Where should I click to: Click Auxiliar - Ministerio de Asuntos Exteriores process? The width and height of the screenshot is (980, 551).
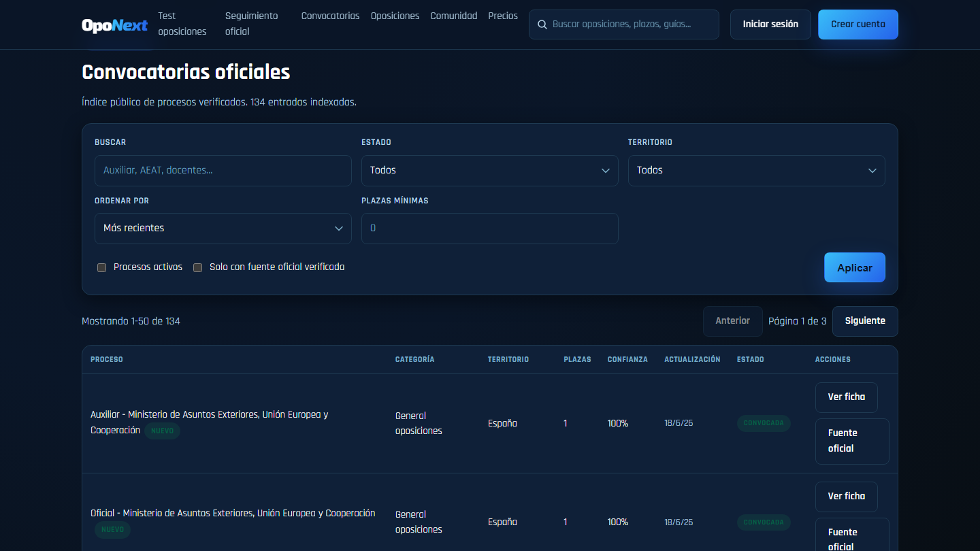coord(209,422)
